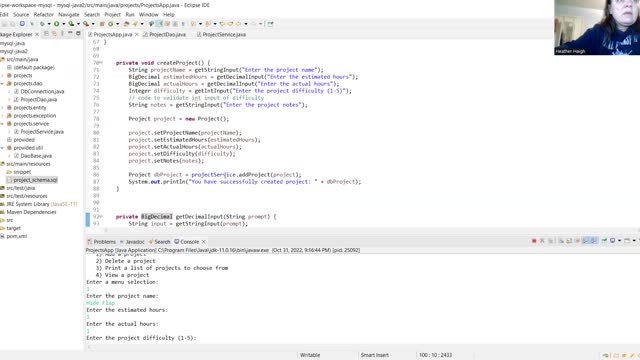Collapse the getDecimalInput method fold marker
The height and width of the screenshot is (360, 640).
click(101, 217)
